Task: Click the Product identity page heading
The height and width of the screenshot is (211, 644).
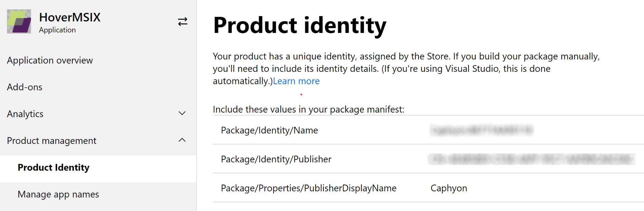Action: point(300,25)
